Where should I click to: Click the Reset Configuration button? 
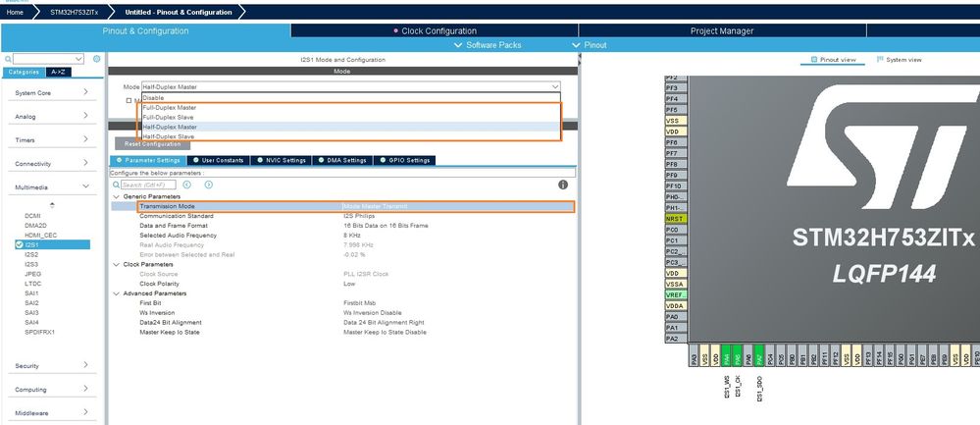click(152, 143)
